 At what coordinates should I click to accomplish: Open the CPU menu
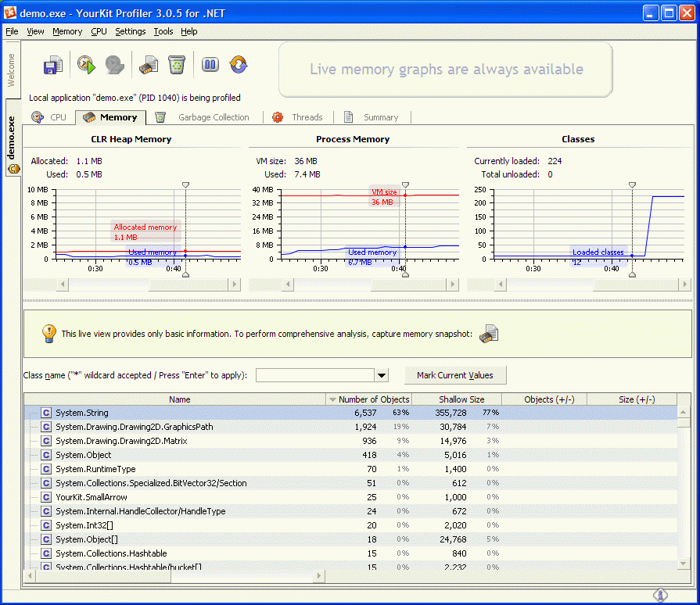[x=99, y=31]
